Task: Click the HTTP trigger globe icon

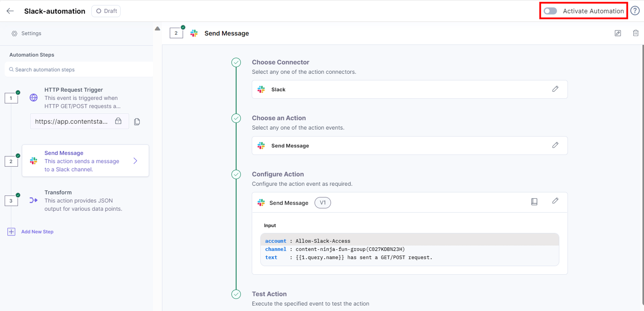Action: (34, 98)
